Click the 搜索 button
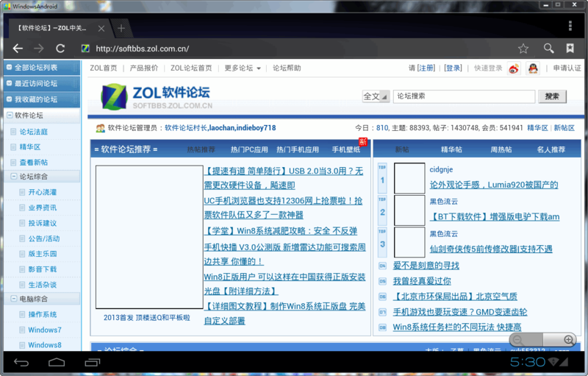This screenshot has width=588, height=376. point(552,96)
